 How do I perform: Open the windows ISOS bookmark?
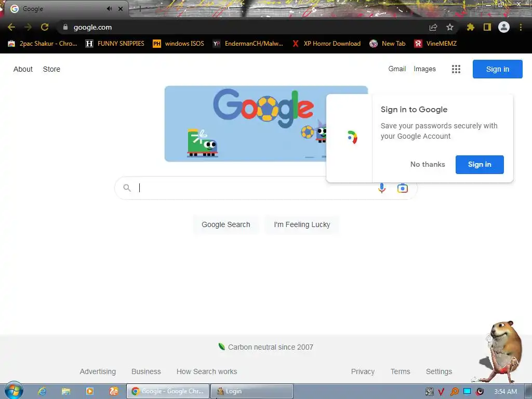tap(179, 44)
